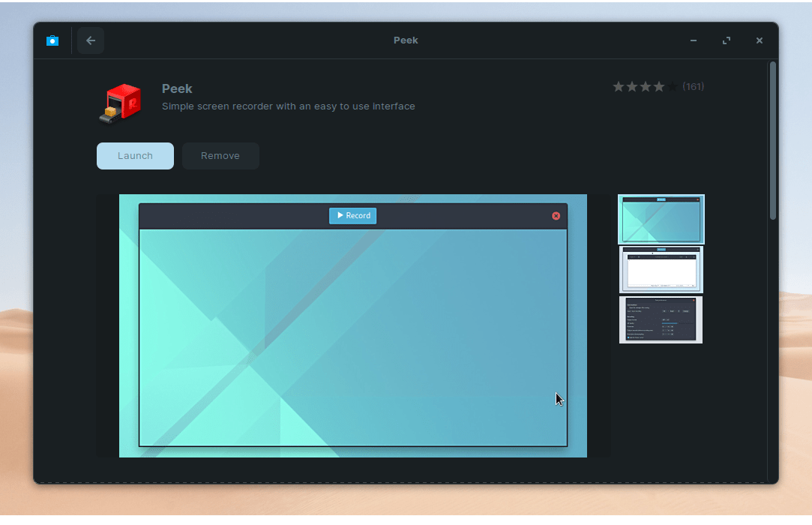Screen dimensions: 812x525
Task: Select the second screenshot thumbnail
Action: (x=661, y=270)
